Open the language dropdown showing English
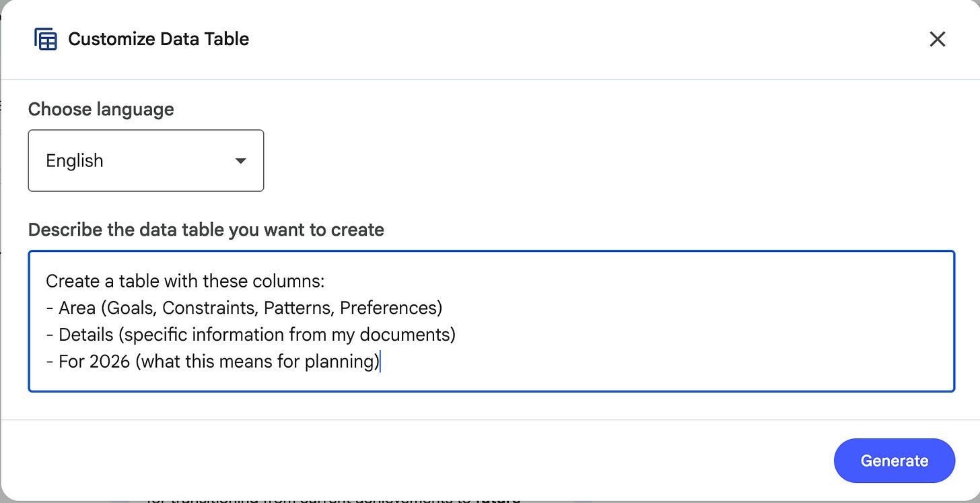This screenshot has width=980, height=503. (145, 160)
